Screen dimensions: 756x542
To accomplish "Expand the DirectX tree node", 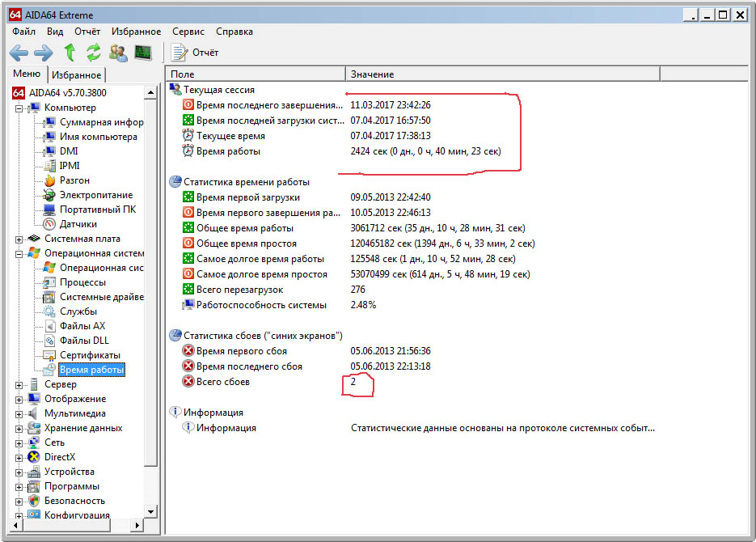I will 19,458.
